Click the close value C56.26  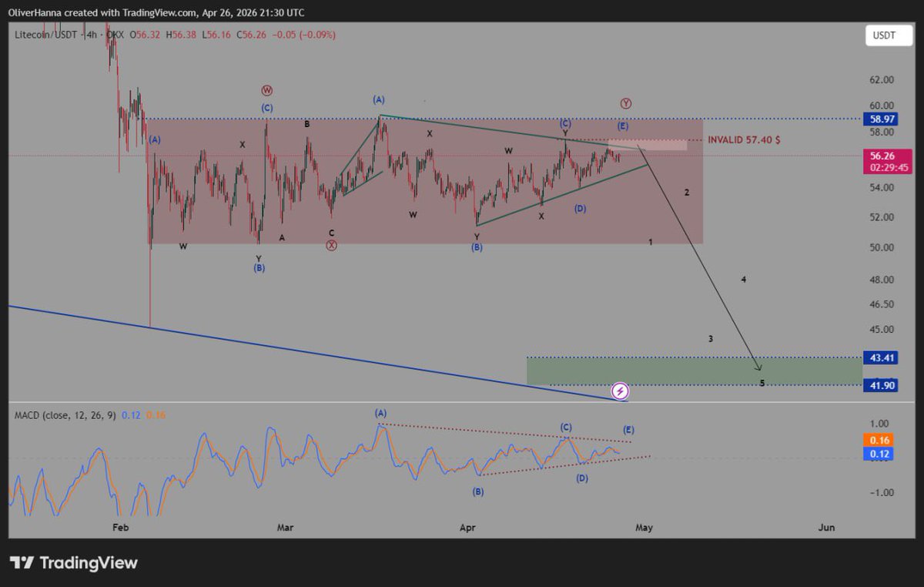click(x=250, y=35)
